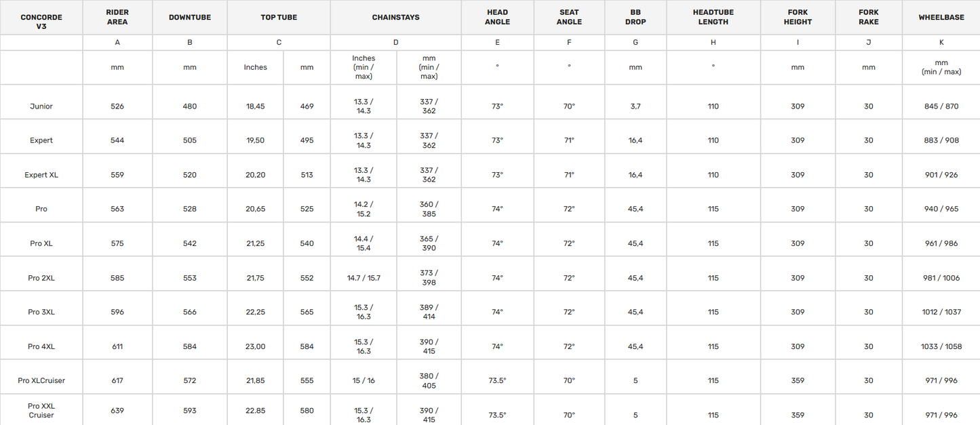The height and width of the screenshot is (425, 980).
Task: Select the HEAD ANGLE header cell
Action: (x=498, y=18)
